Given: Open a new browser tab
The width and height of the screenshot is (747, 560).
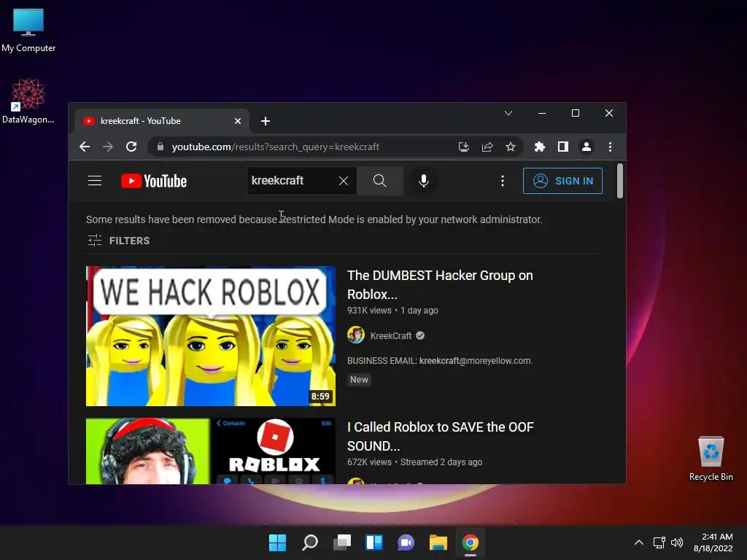Looking at the screenshot, I should pos(266,121).
